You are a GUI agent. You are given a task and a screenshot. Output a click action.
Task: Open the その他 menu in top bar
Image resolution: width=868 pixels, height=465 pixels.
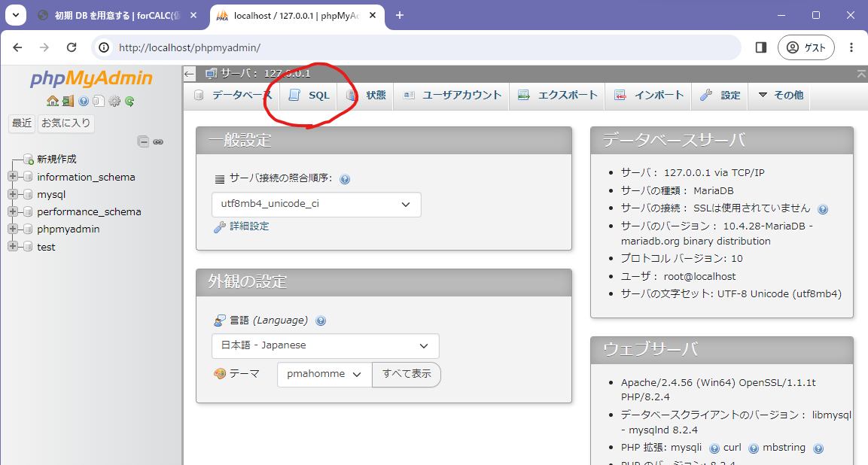click(780, 96)
